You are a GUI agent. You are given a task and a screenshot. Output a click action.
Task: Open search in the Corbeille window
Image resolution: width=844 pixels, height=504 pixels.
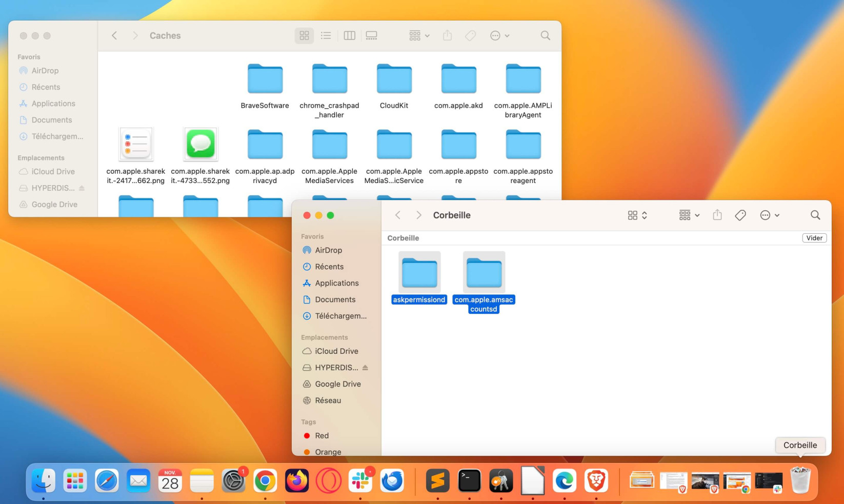pos(815,215)
